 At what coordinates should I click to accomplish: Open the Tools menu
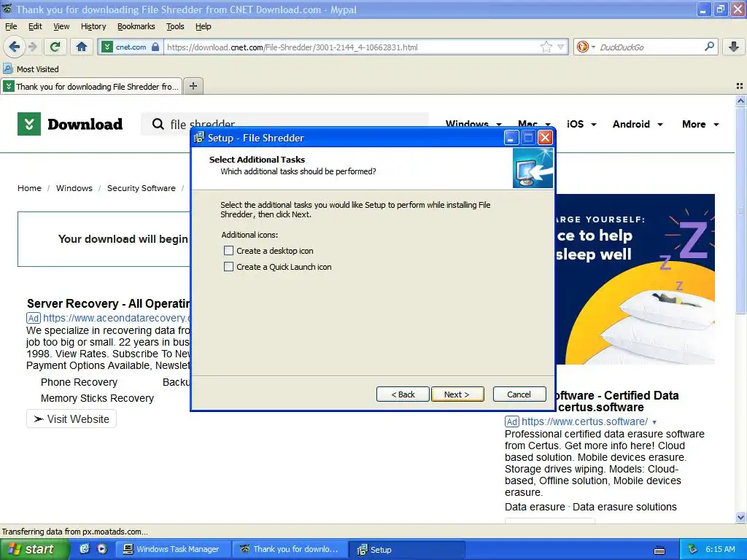pos(175,26)
